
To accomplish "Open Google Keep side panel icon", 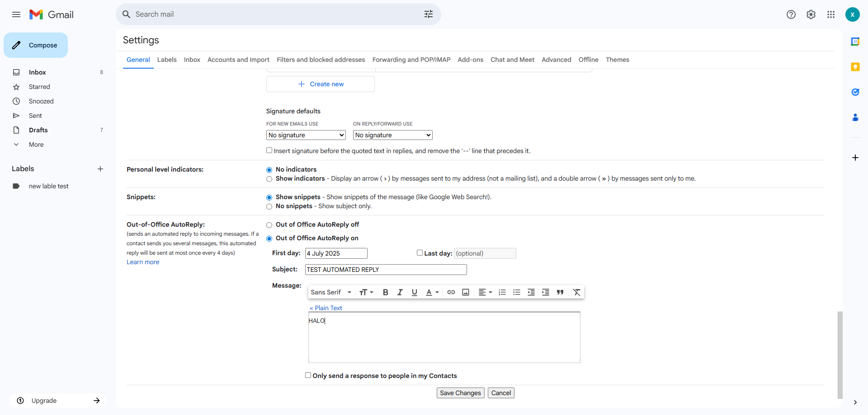I will point(855,67).
